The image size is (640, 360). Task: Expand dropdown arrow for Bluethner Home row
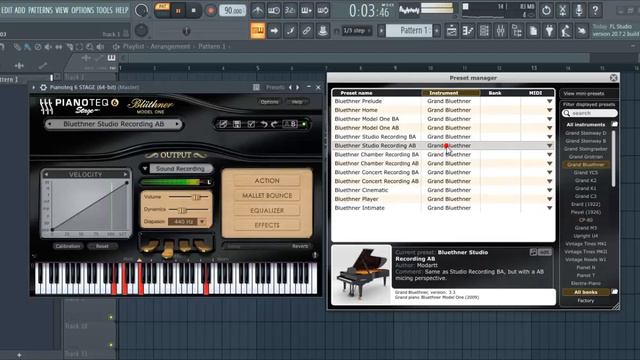[549, 110]
